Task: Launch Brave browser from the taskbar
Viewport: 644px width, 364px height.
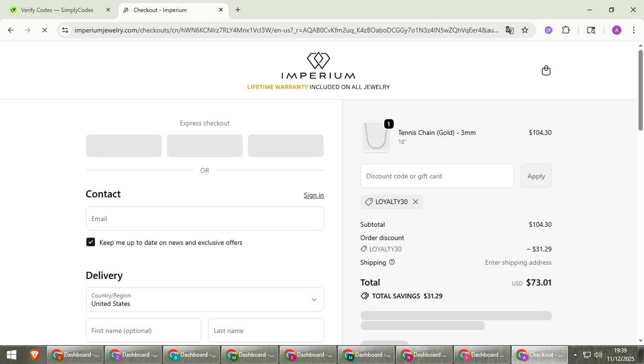Action: (34, 355)
